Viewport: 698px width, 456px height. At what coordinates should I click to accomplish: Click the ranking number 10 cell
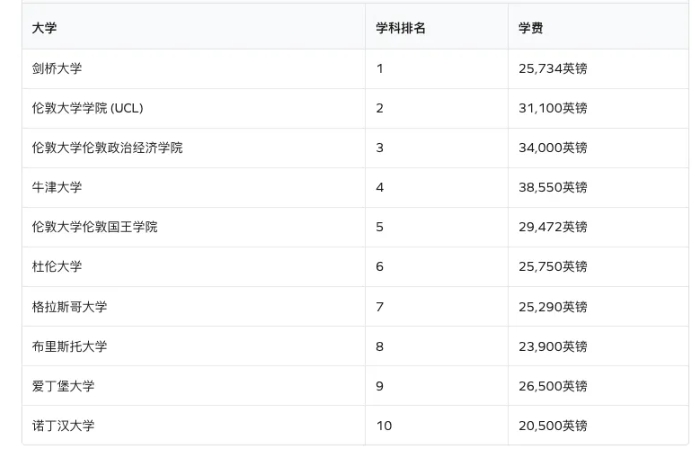tap(384, 426)
